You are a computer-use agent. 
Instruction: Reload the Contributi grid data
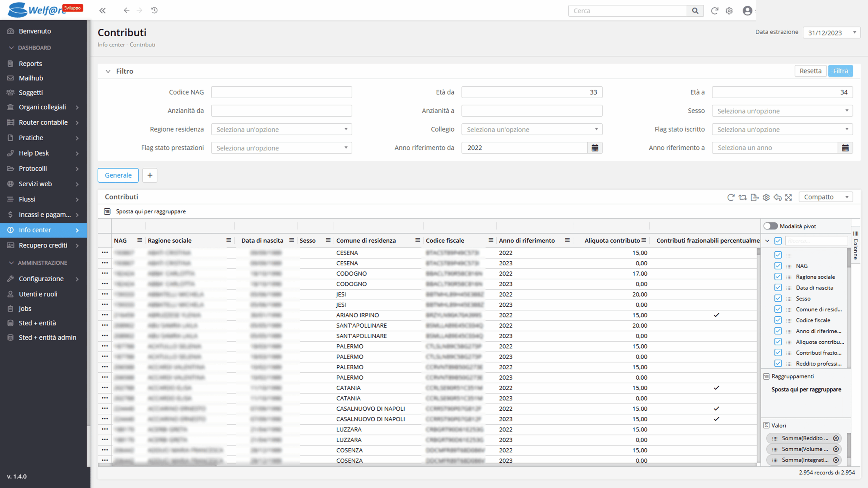[731, 197]
